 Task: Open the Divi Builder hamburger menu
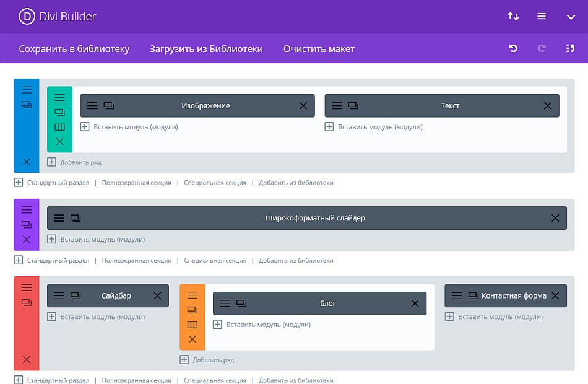tap(542, 16)
